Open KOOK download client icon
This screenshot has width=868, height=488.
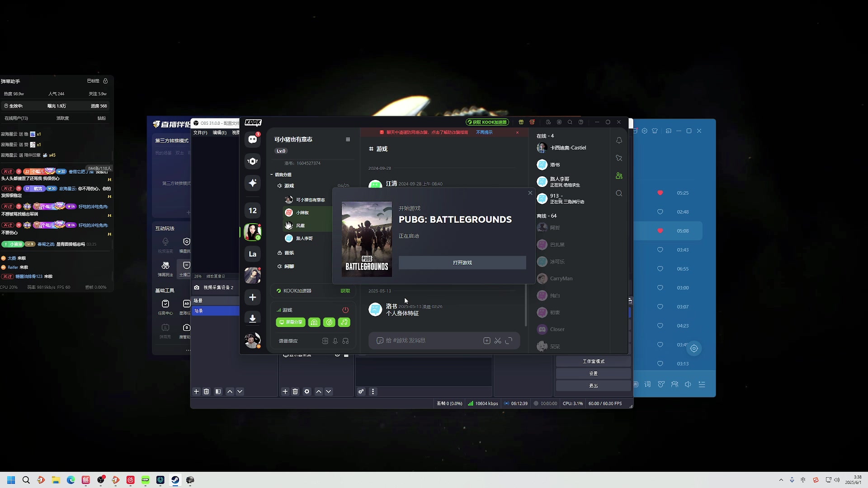[253, 319]
